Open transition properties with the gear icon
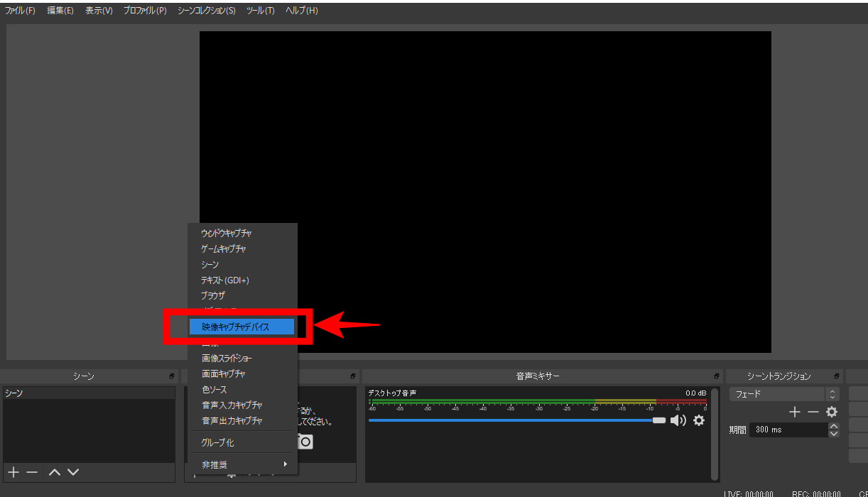Viewport: 868px width, 497px height. 832,411
